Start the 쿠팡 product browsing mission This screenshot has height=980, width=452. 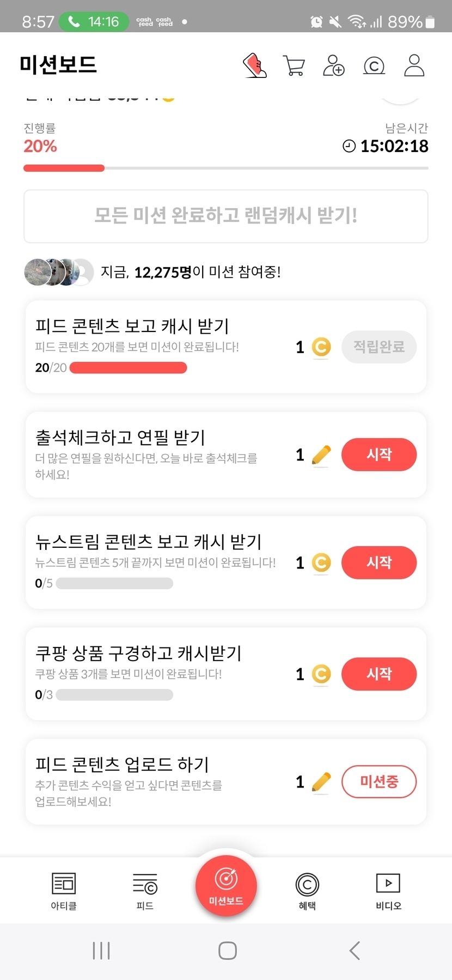coord(379,674)
